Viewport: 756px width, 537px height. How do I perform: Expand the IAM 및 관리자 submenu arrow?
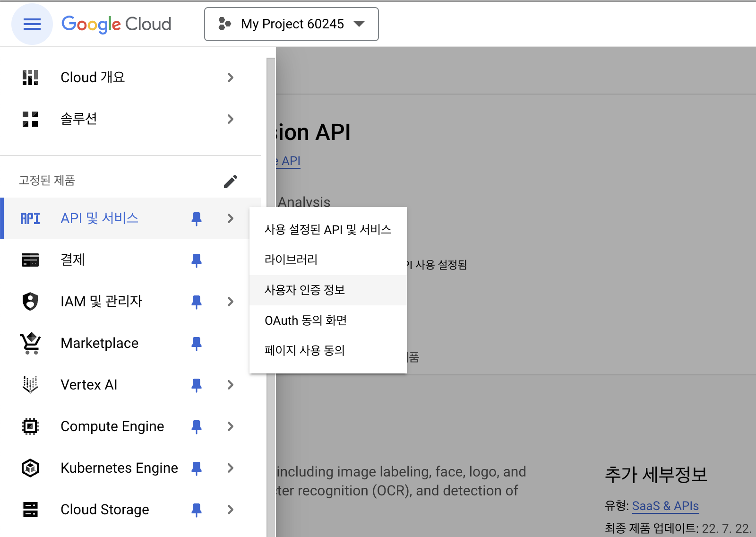click(231, 302)
